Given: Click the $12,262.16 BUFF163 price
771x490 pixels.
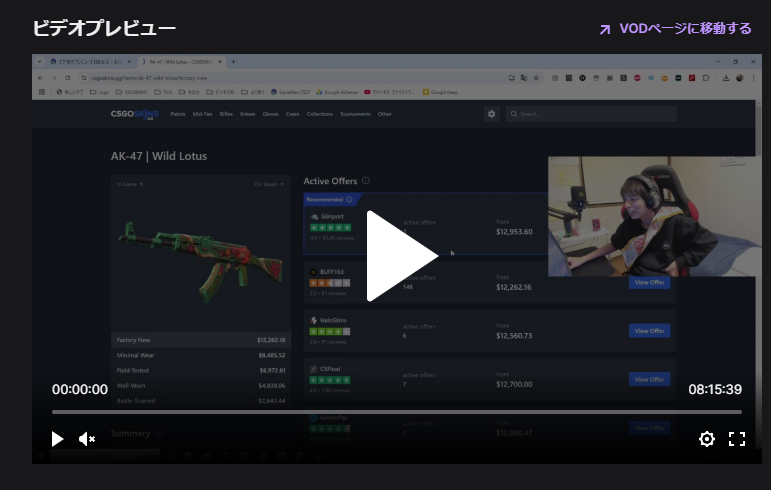Looking at the screenshot, I should pyautogui.click(x=513, y=287).
